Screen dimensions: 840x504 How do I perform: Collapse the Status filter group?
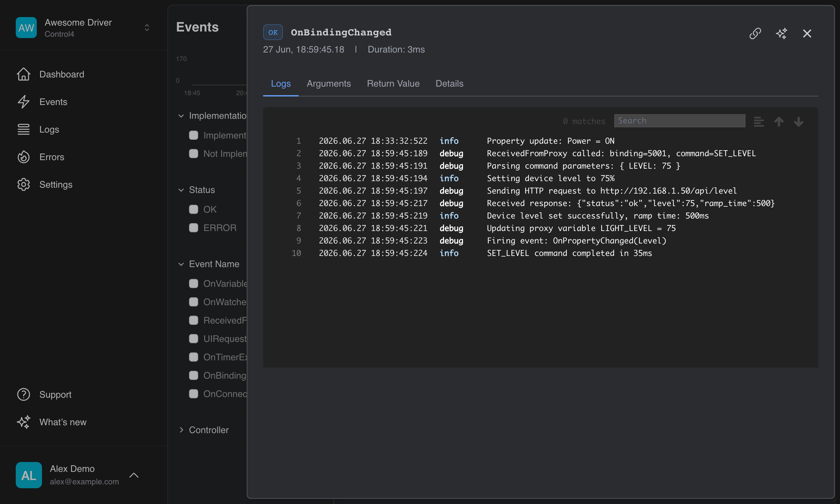181,190
